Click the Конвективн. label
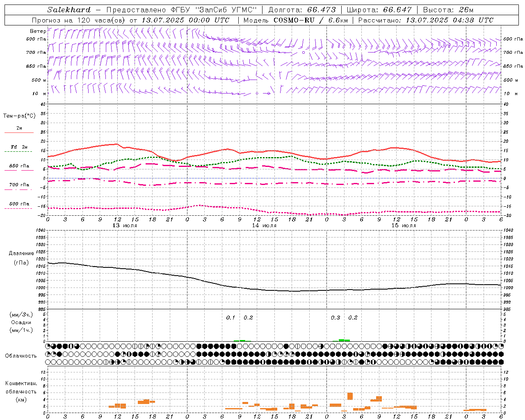Screen dimensions: 525x420 (21, 383)
